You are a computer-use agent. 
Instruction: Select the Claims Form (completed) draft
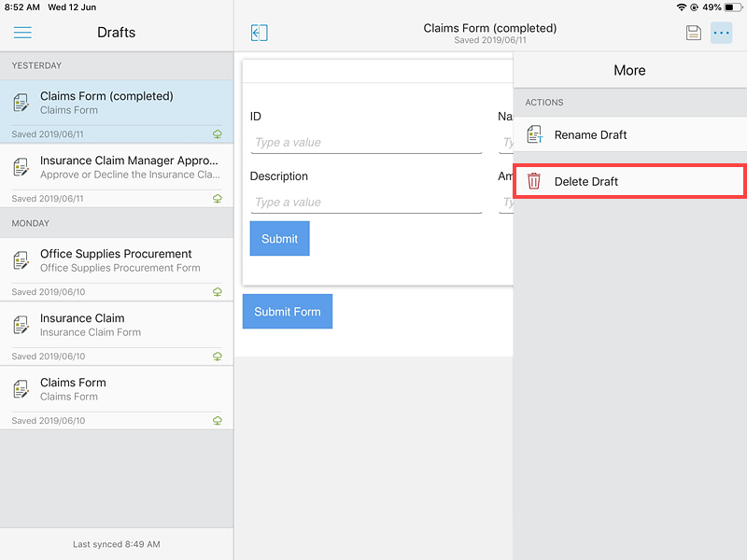(x=117, y=111)
